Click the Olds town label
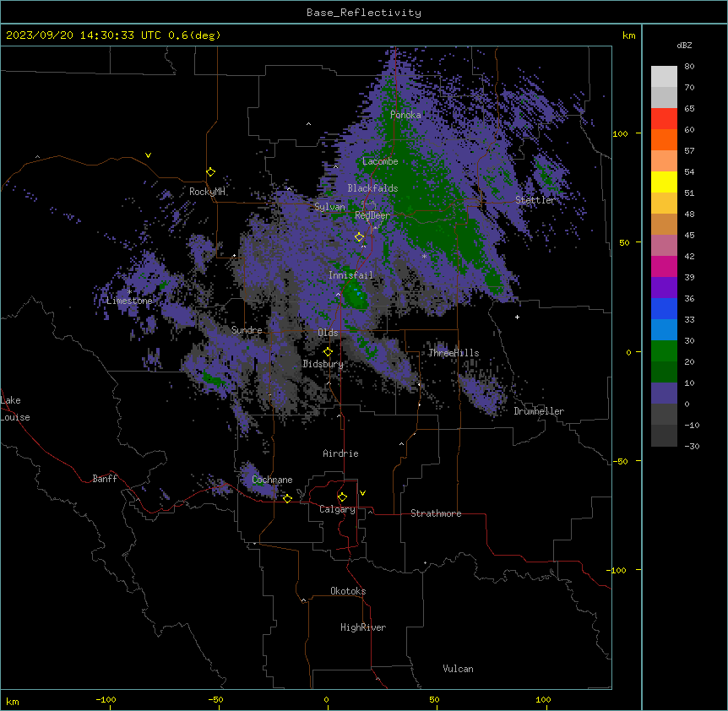Viewport: 728px width, 711px height. 328,333
